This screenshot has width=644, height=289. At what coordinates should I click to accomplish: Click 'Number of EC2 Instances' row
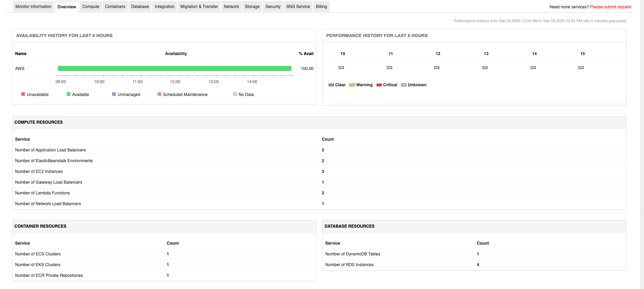point(319,172)
